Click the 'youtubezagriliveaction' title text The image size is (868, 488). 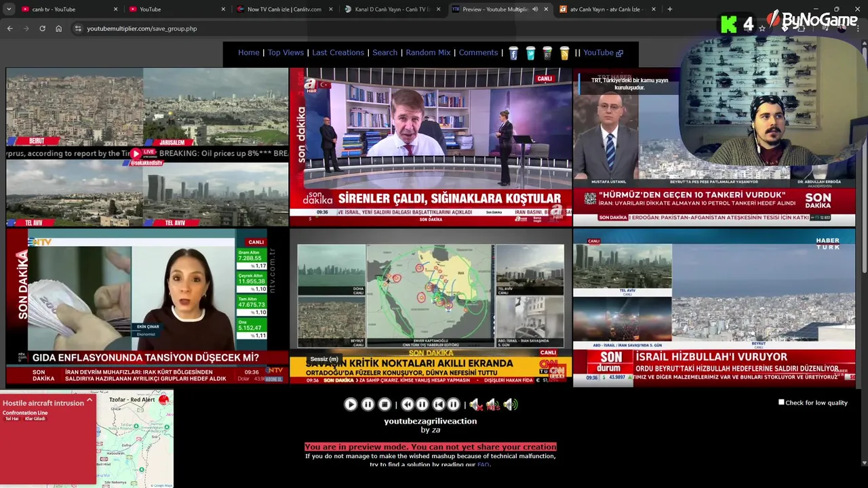coord(430,421)
